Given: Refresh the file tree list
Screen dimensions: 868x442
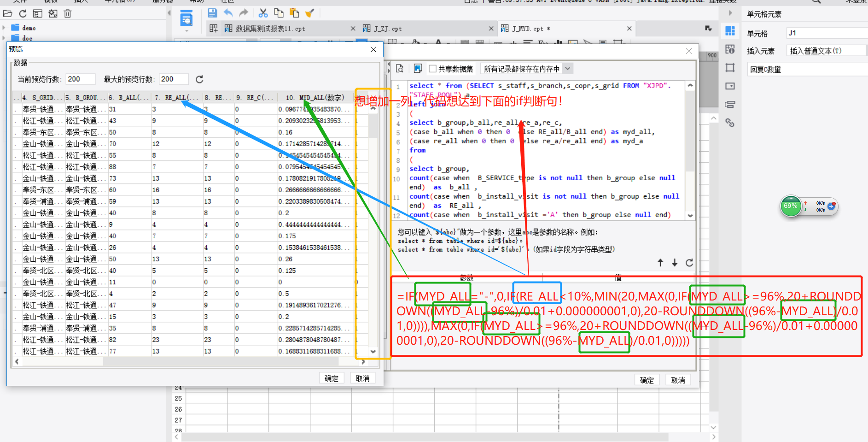Looking at the screenshot, I should point(23,13).
